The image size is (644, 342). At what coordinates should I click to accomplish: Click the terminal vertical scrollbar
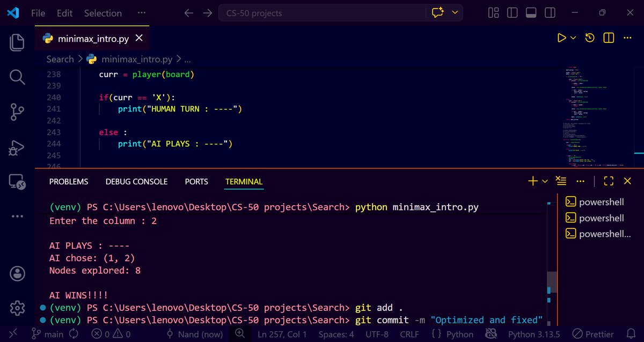coord(552,281)
